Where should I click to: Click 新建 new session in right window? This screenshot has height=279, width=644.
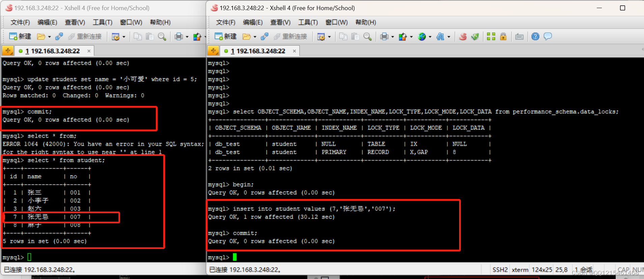[x=226, y=36]
